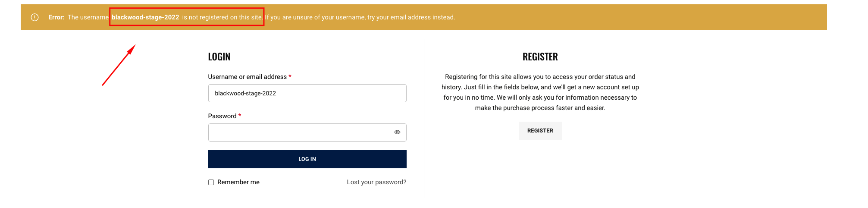Click the LOGIN heading
Screen dimensions: 868x208
pyautogui.click(x=219, y=57)
